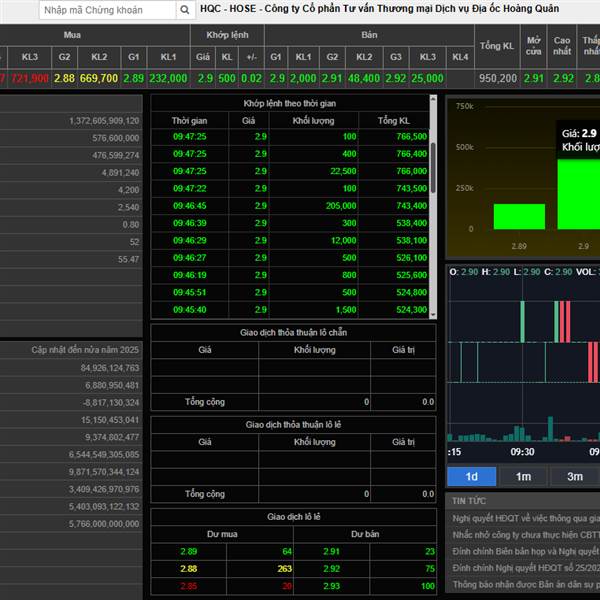
Task: Click the Khớp lệnh theo thời gian header
Action: click(290, 103)
